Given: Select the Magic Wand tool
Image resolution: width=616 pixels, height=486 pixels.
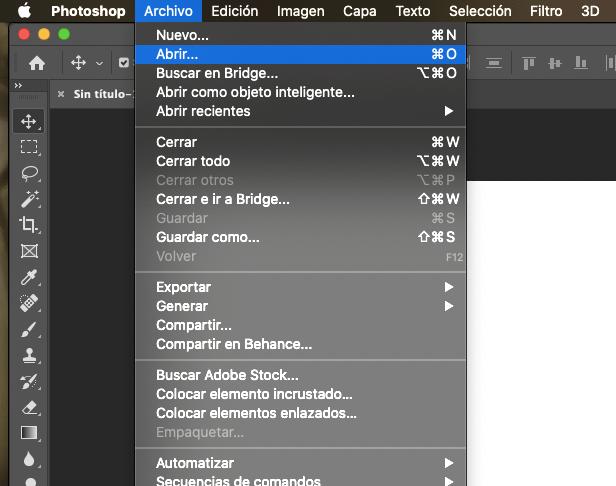Looking at the screenshot, I should pyautogui.click(x=29, y=199).
